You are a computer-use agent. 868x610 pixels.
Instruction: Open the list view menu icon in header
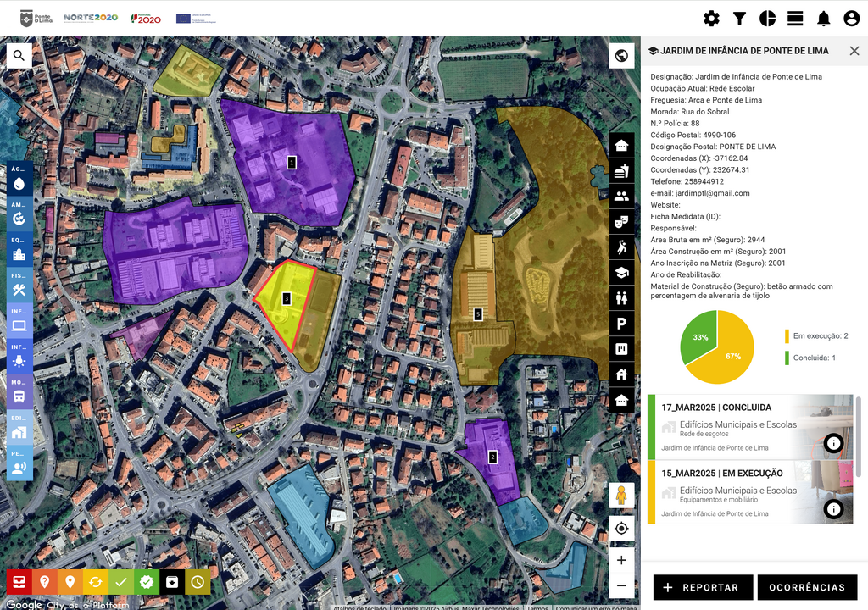point(795,19)
